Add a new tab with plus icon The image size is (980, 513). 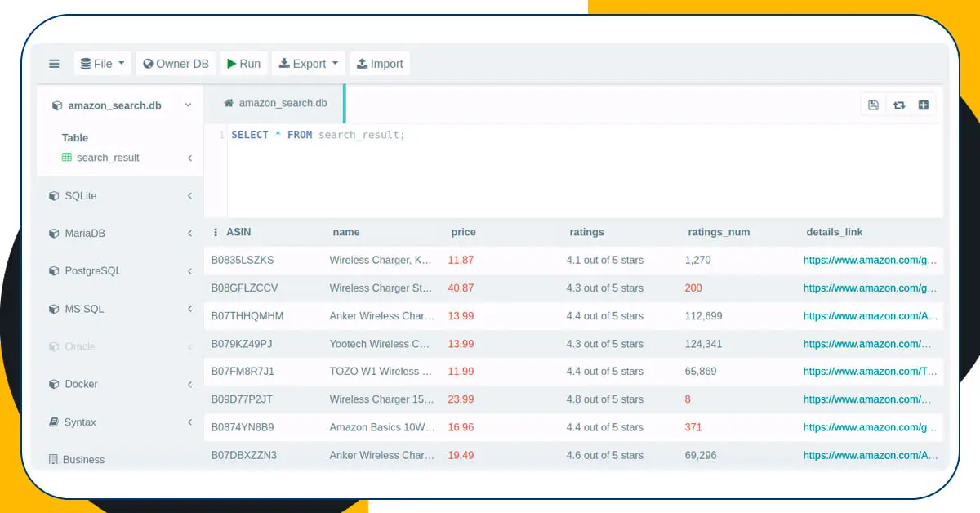[x=924, y=105]
